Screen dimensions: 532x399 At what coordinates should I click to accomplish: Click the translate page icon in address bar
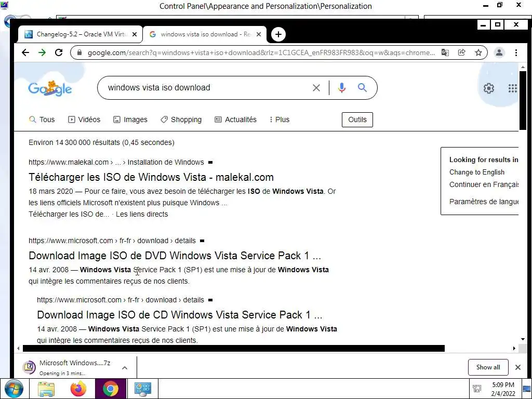pyautogui.click(x=445, y=52)
